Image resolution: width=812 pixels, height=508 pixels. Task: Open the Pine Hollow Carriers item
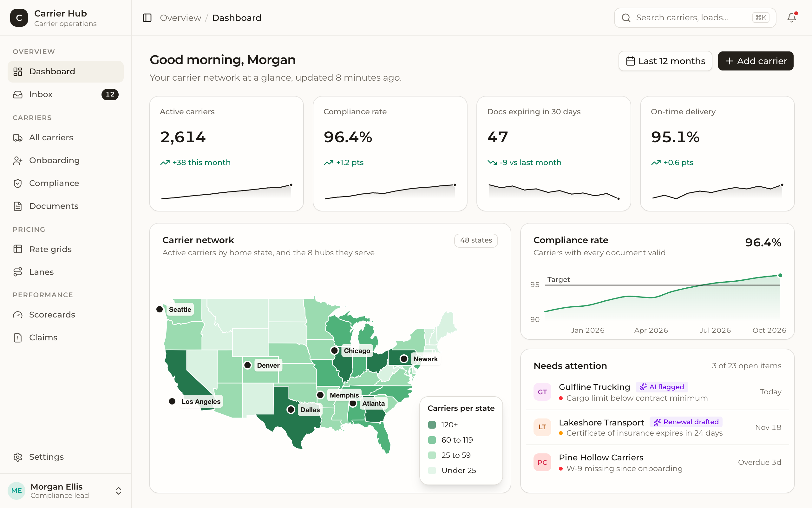[657, 463]
